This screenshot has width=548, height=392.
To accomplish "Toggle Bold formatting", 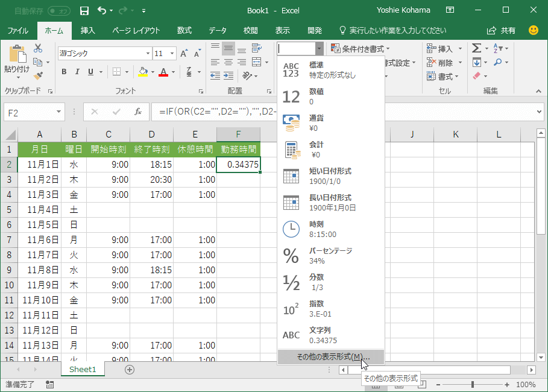I will pyautogui.click(x=64, y=72).
